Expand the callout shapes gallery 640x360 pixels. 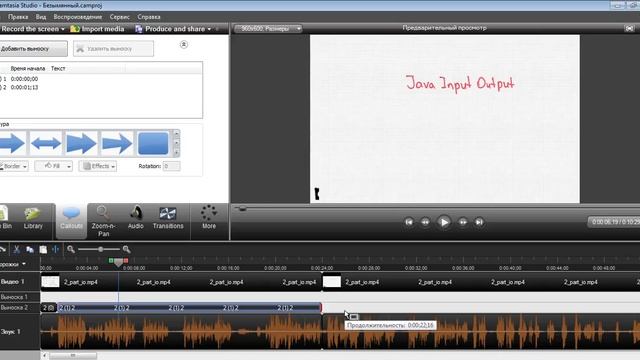(x=176, y=152)
